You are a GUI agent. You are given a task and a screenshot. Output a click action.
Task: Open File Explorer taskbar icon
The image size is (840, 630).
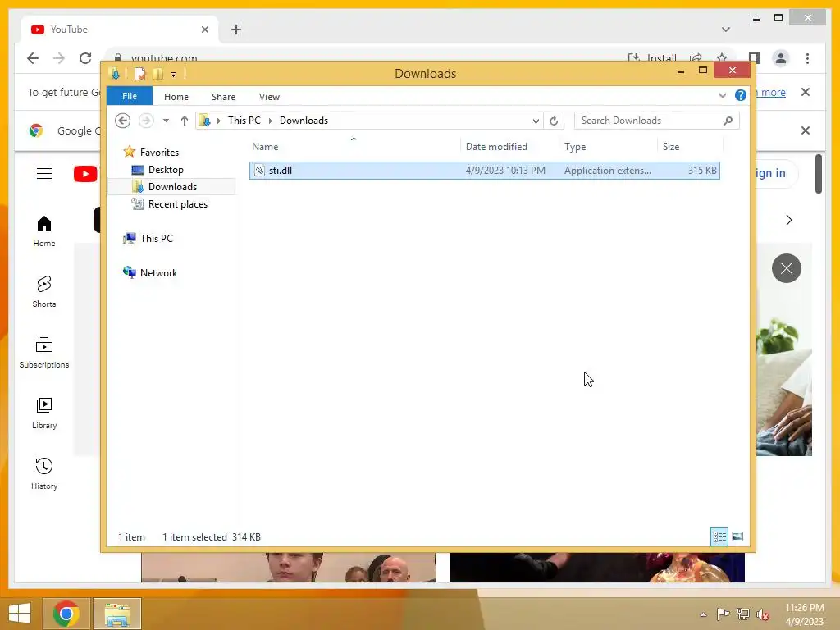tap(117, 614)
